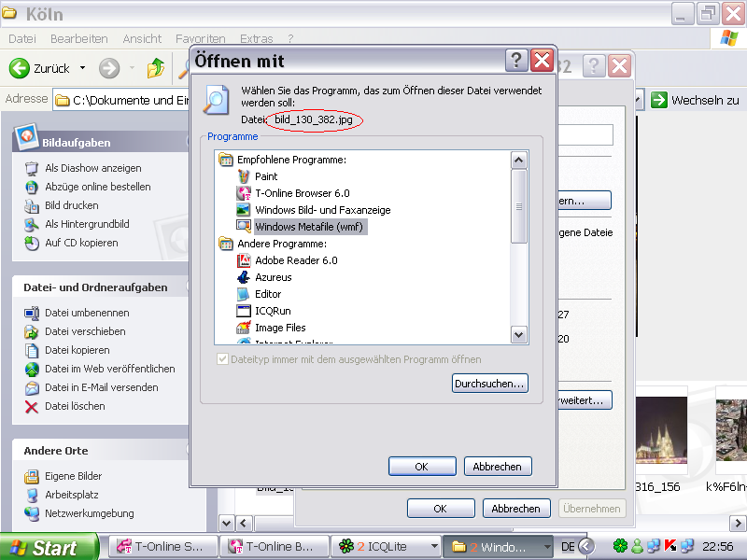The image size is (747, 560).
Task: Confirm Öffnen mit dialog with OK
Action: (x=422, y=466)
